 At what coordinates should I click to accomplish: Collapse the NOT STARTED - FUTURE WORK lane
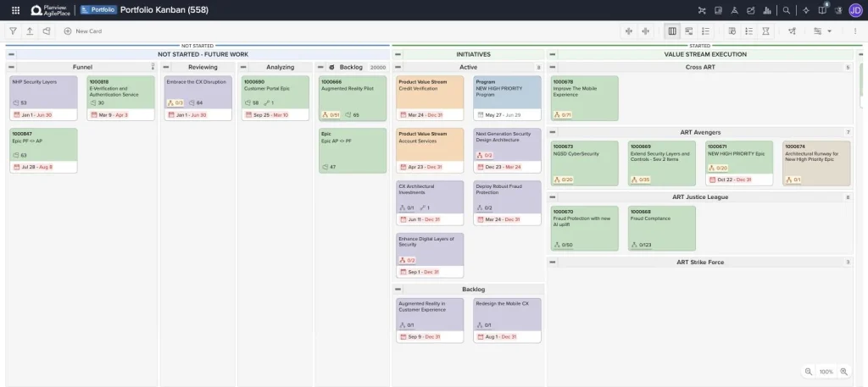click(x=12, y=54)
